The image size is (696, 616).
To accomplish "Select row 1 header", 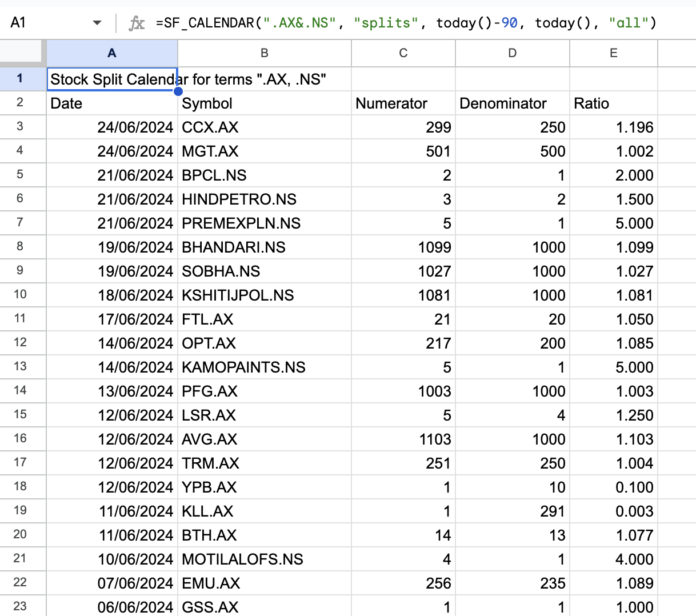I will click(23, 78).
